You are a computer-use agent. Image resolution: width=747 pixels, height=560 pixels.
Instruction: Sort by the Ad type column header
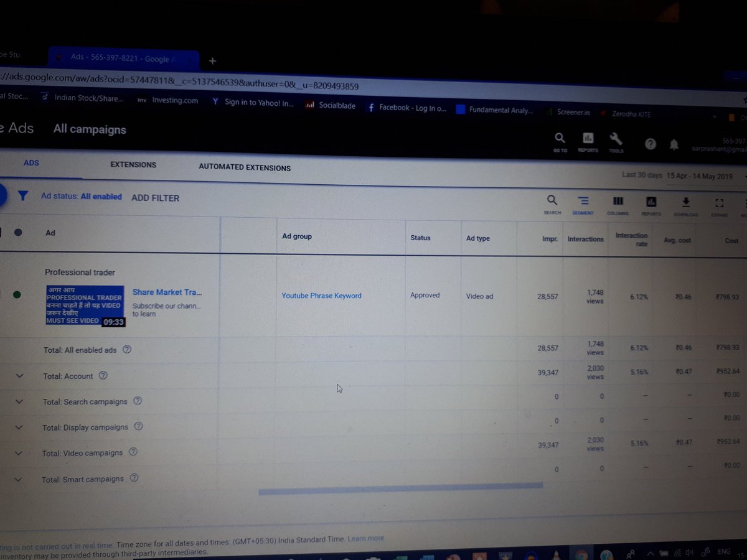pyautogui.click(x=478, y=238)
